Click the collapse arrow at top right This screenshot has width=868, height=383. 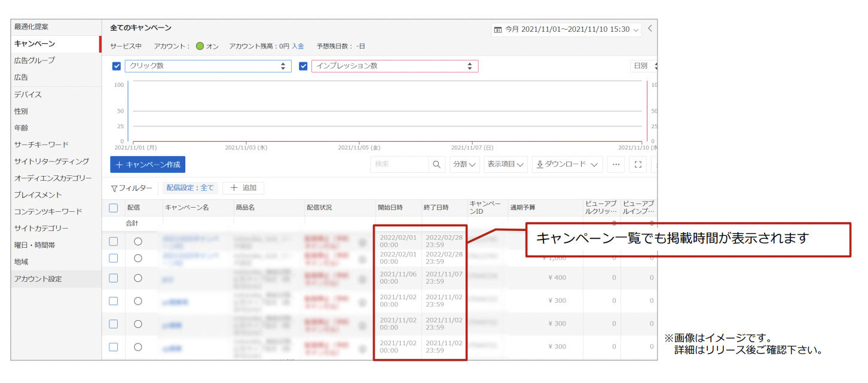[x=650, y=28]
